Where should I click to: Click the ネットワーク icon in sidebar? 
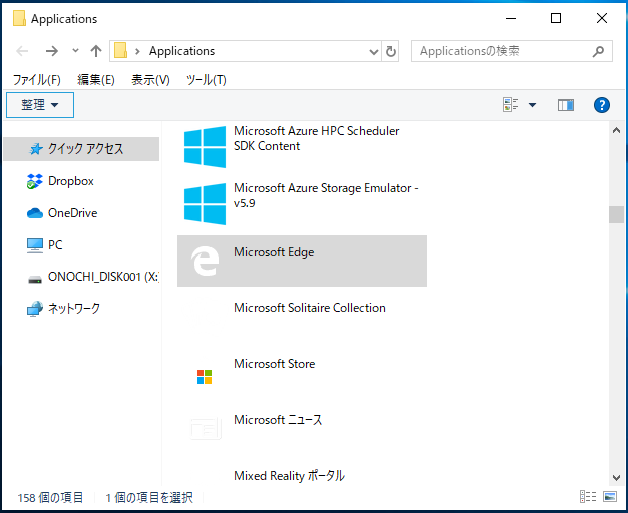click(35, 309)
